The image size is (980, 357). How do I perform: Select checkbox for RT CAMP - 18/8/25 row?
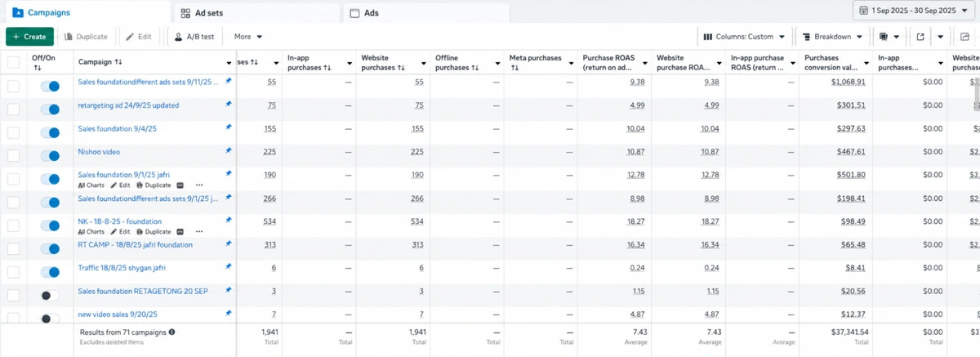(13, 248)
